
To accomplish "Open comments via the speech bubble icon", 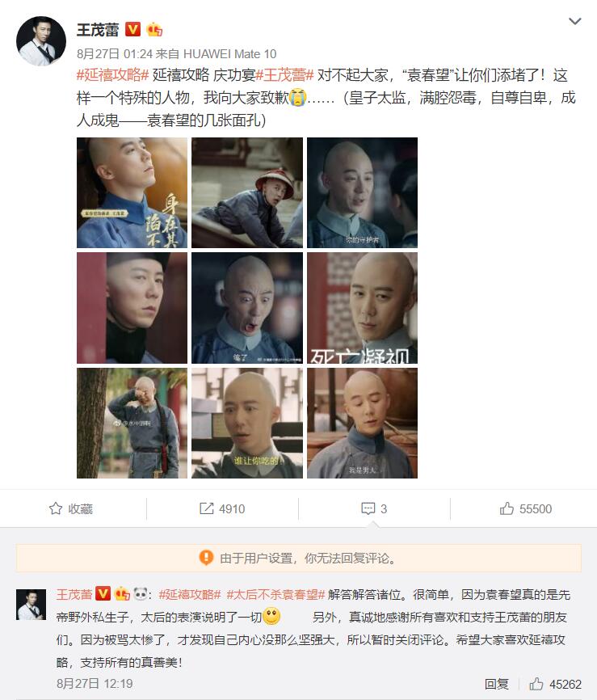I will (368, 508).
